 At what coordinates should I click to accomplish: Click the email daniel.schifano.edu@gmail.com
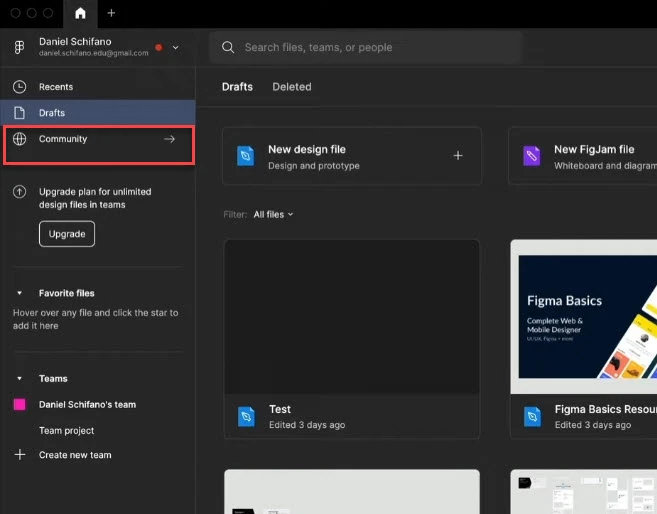point(93,53)
